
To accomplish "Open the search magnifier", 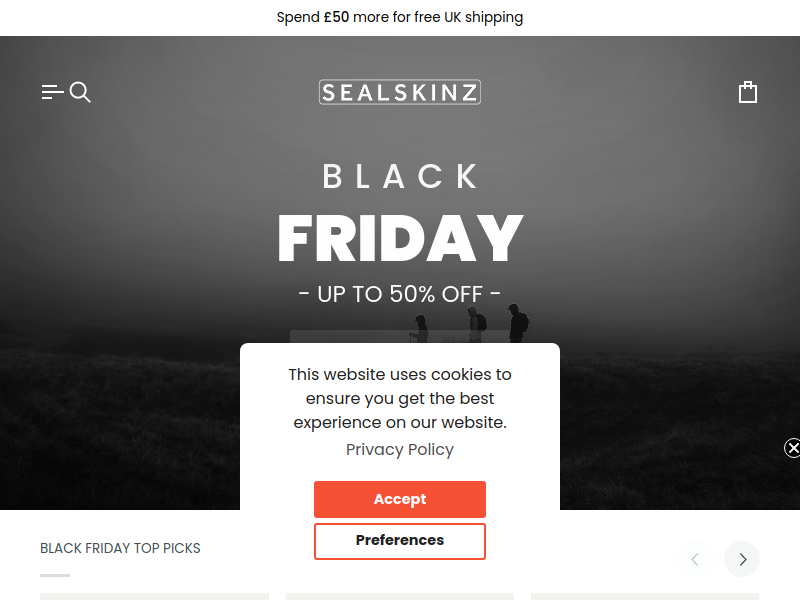I will point(80,92).
